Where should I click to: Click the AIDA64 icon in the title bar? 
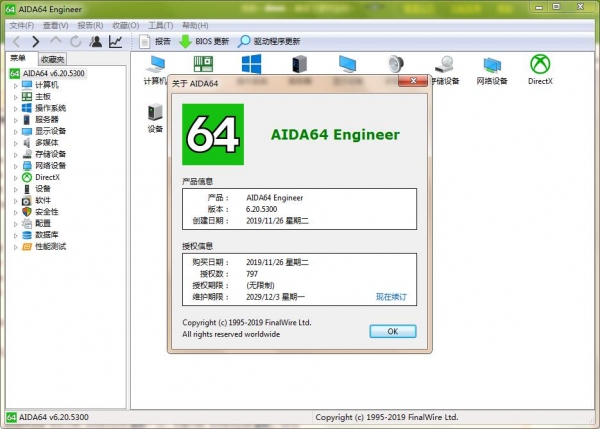click(x=10, y=9)
